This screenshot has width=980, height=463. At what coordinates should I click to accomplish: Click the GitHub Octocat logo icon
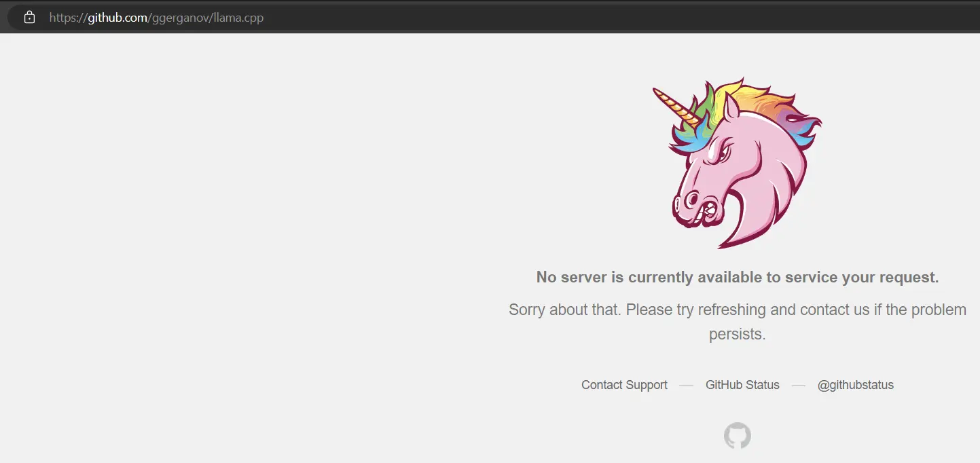(x=738, y=436)
